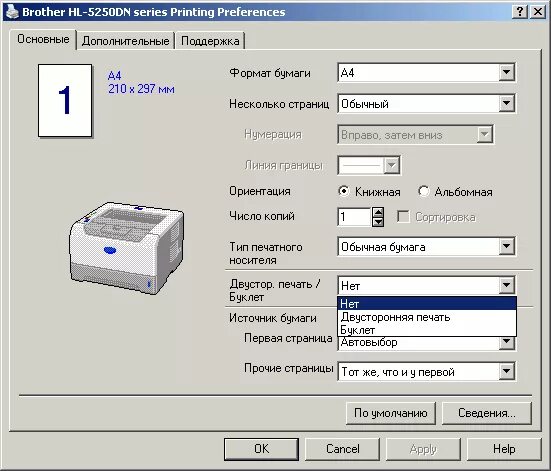This screenshot has width=551, height=471.
Task: Click the A4 210 x 297 мм size text
Action: tap(141, 82)
